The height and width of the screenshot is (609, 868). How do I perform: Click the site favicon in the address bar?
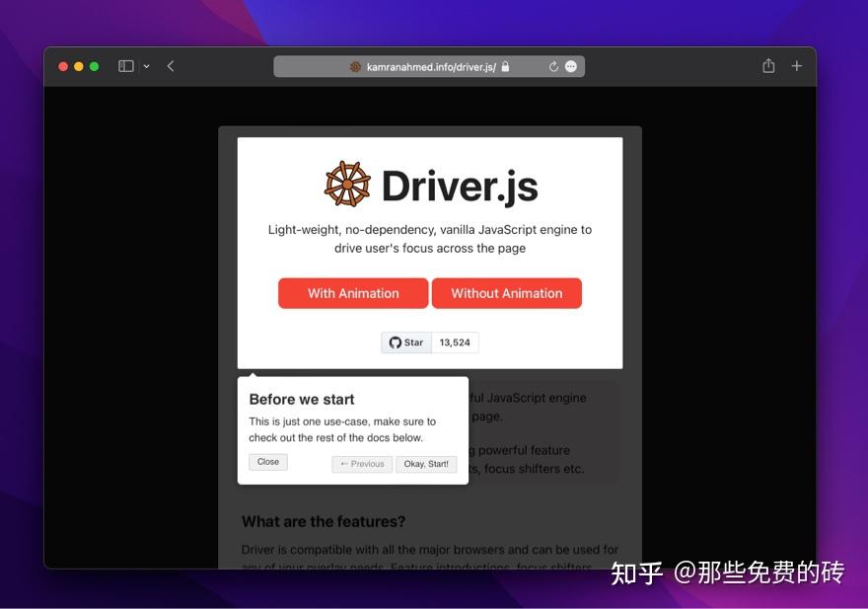(x=355, y=66)
